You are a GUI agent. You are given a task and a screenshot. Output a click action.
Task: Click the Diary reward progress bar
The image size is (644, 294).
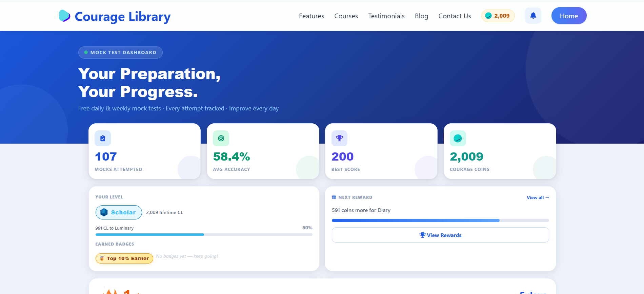pos(440,220)
